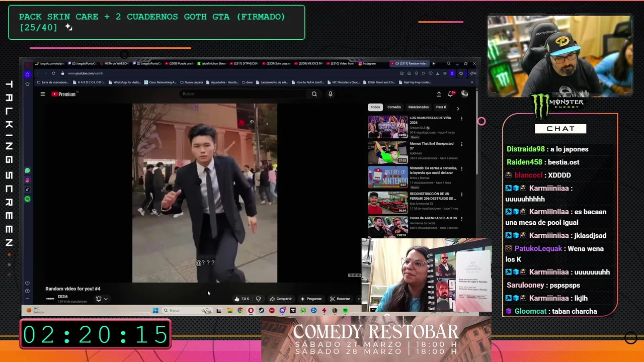Open Instagram in Opera sidebar
This screenshot has height=362, width=644.
click(x=27, y=180)
